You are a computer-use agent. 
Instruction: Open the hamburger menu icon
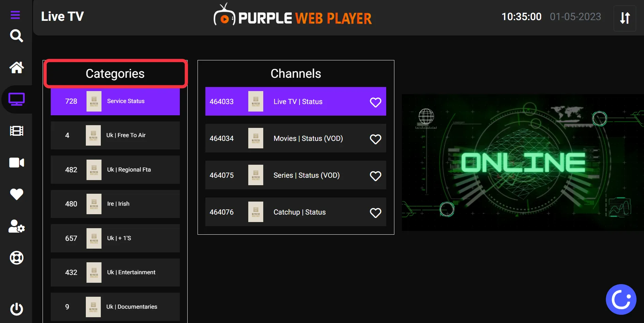click(15, 15)
